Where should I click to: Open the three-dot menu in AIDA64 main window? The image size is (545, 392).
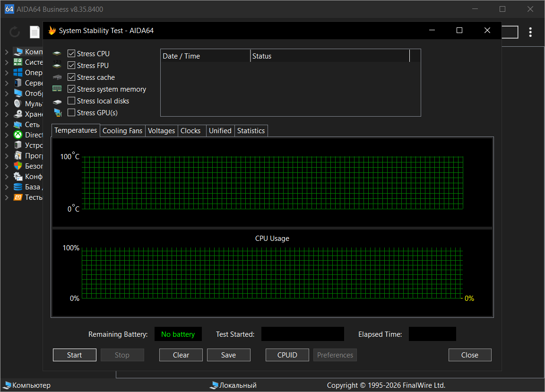[530, 32]
